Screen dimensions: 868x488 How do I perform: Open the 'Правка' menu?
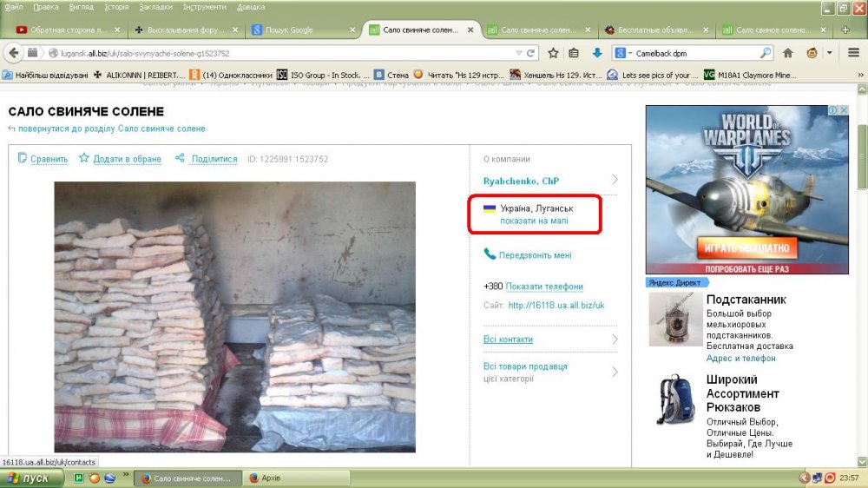tap(46, 7)
